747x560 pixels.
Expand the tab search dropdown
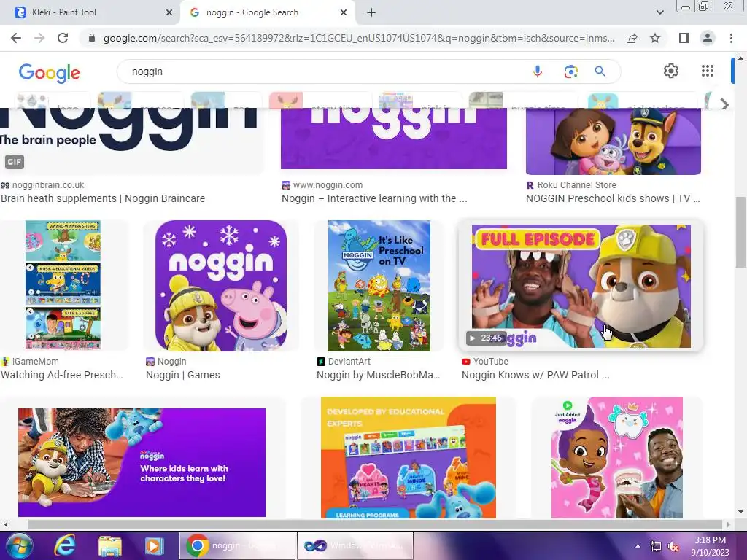(x=659, y=12)
